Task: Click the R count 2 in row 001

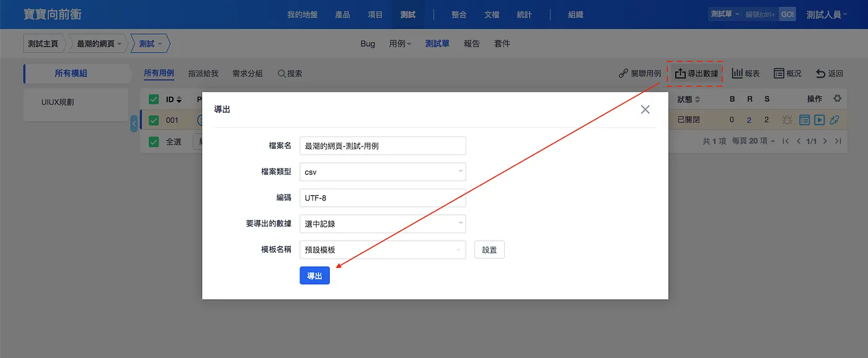Action: (749, 120)
